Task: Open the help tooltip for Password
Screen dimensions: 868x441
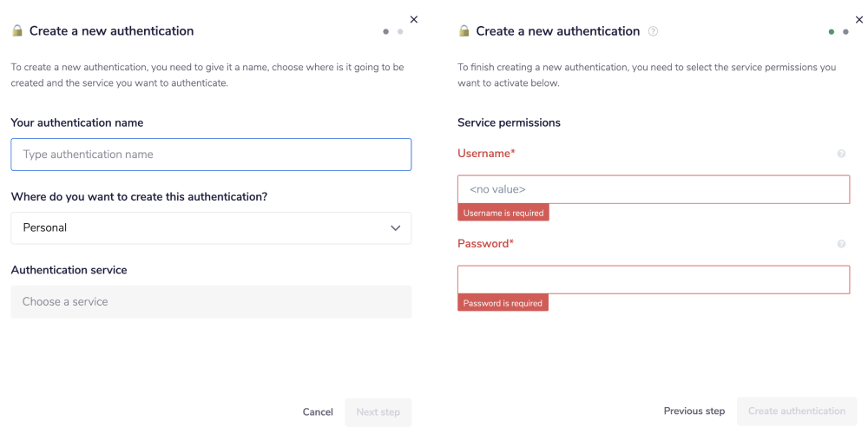Action: [x=841, y=244]
